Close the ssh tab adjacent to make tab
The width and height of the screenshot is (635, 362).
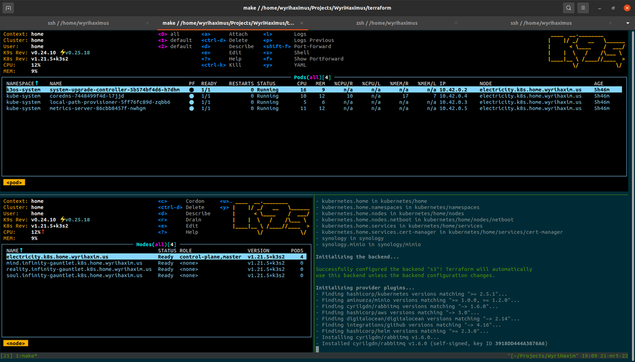point(147,23)
